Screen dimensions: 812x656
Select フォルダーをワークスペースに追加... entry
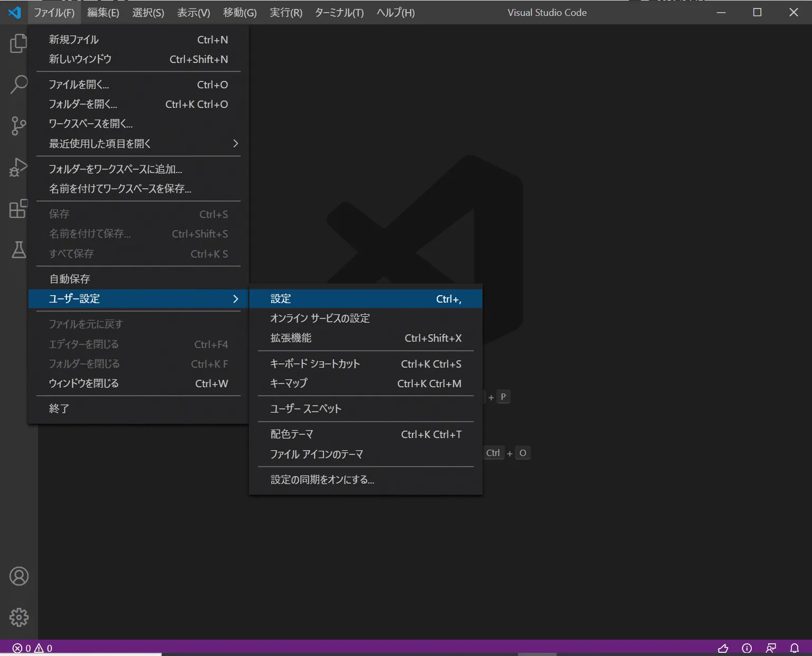(x=139, y=169)
